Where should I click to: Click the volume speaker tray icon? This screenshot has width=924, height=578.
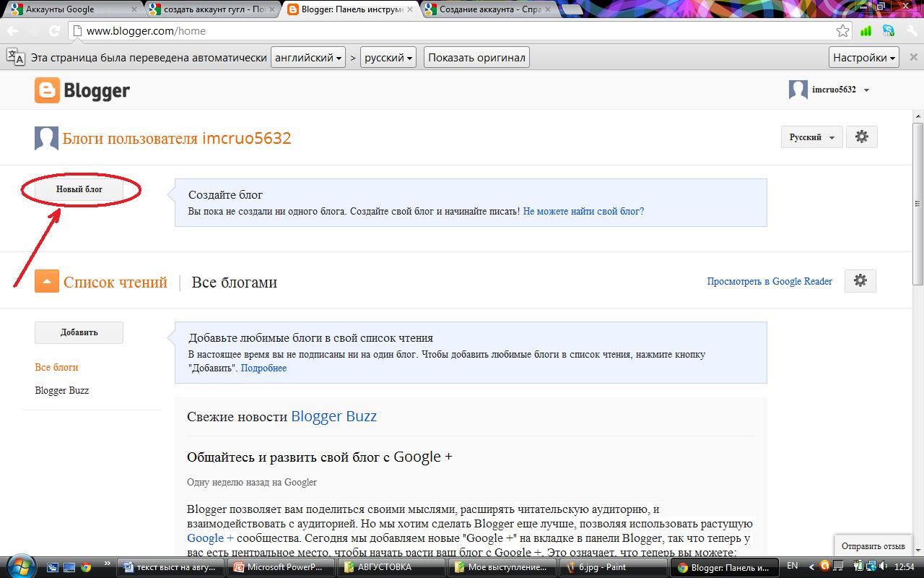coord(881,566)
